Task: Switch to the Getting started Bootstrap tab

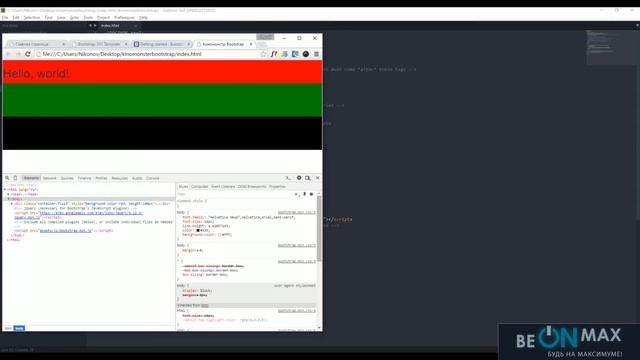Action: coord(162,44)
